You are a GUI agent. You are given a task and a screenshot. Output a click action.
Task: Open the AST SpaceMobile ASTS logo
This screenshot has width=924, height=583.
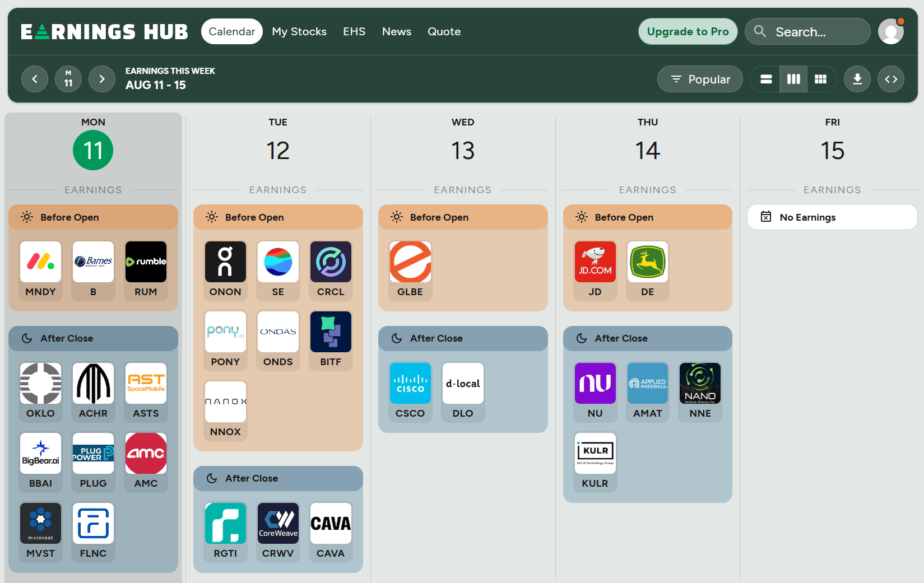(146, 383)
